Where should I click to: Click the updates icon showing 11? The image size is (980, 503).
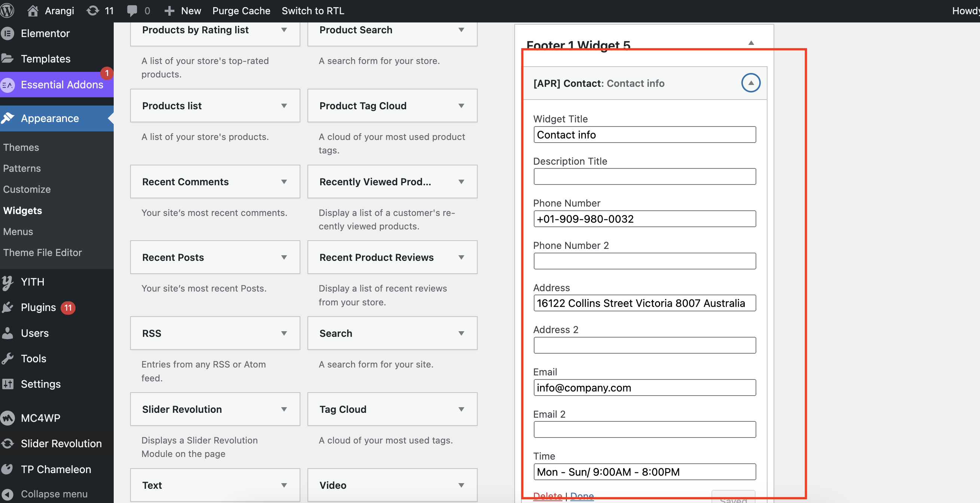[92, 10]
